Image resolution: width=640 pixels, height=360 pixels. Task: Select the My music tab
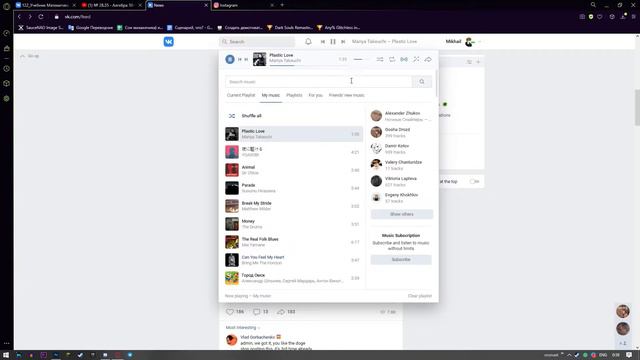(x=271, y=95)
